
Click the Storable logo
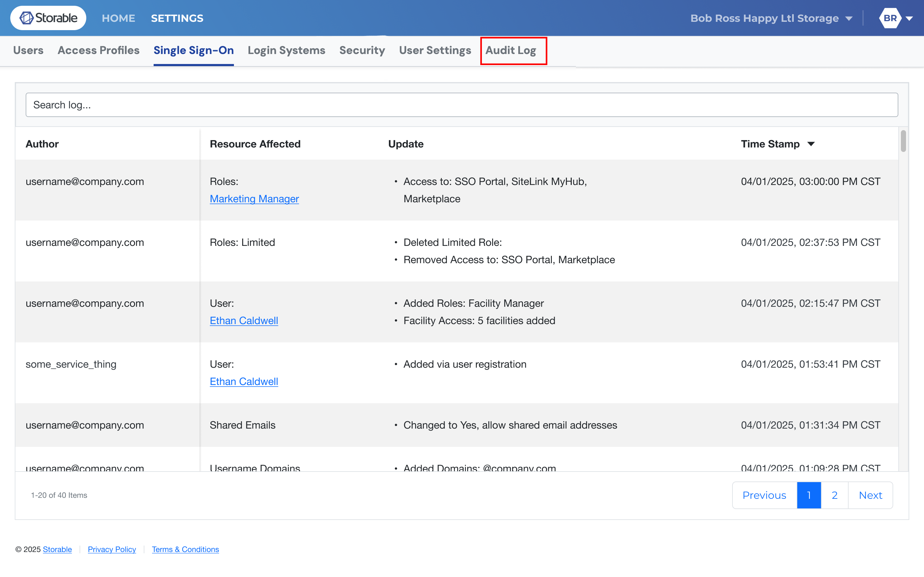(x=48, y=18)
